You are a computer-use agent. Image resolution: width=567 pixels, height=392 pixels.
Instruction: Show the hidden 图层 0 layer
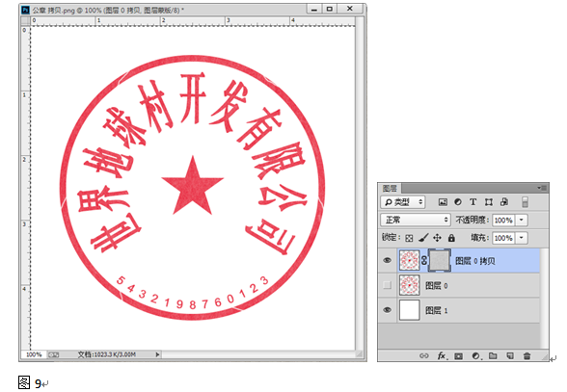tap(387, 285)
